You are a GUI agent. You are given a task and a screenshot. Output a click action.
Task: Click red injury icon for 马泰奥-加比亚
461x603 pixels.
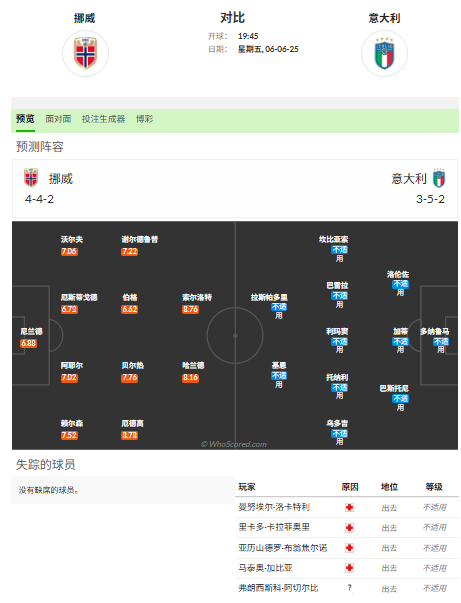point(349,568)
